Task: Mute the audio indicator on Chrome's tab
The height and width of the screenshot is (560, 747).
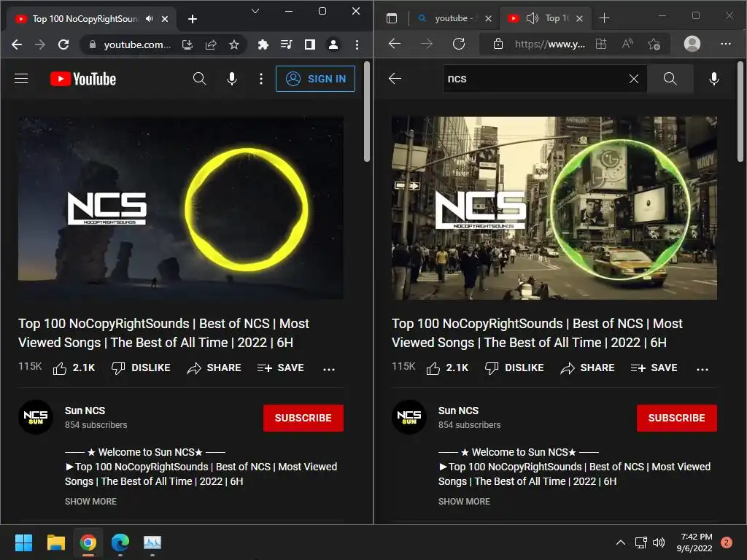Action: click(x=150, y=18)
